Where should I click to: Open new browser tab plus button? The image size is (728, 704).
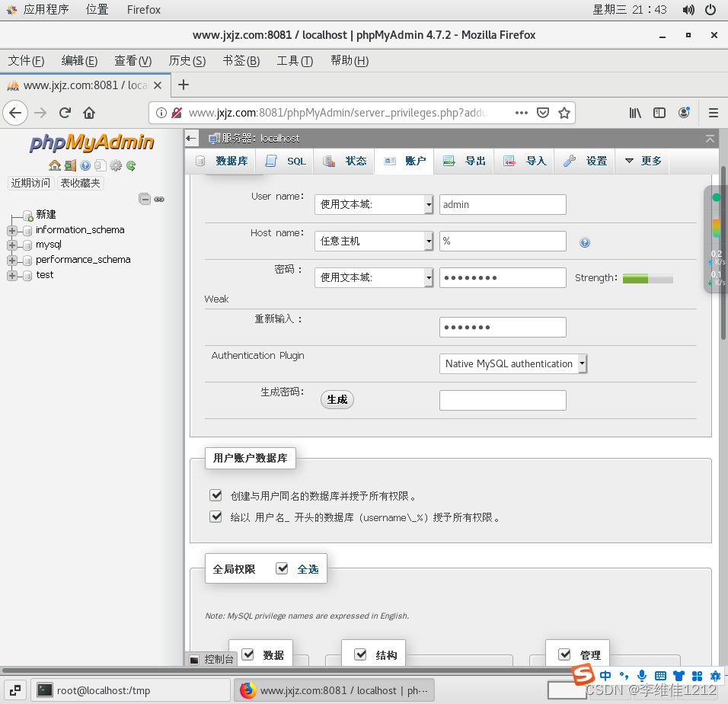pos(184,85)
